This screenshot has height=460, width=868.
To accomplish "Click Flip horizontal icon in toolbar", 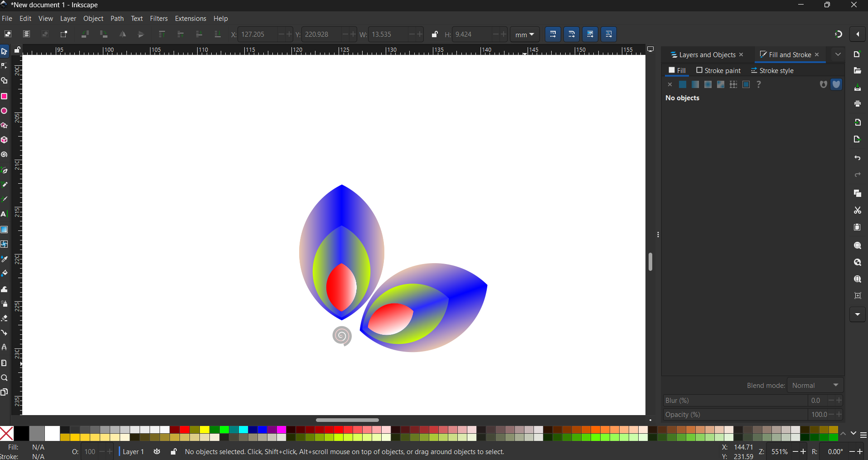I will [x=123, y=34].
